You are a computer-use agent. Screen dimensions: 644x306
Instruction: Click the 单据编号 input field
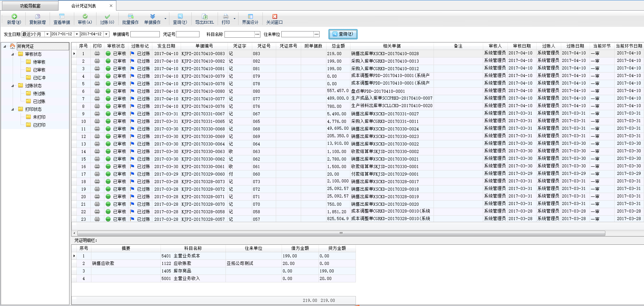coord(145,34)
